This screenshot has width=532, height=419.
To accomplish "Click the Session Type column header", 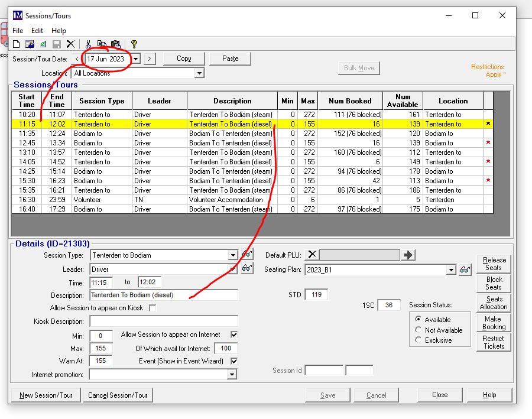I will tap(102, 101).
